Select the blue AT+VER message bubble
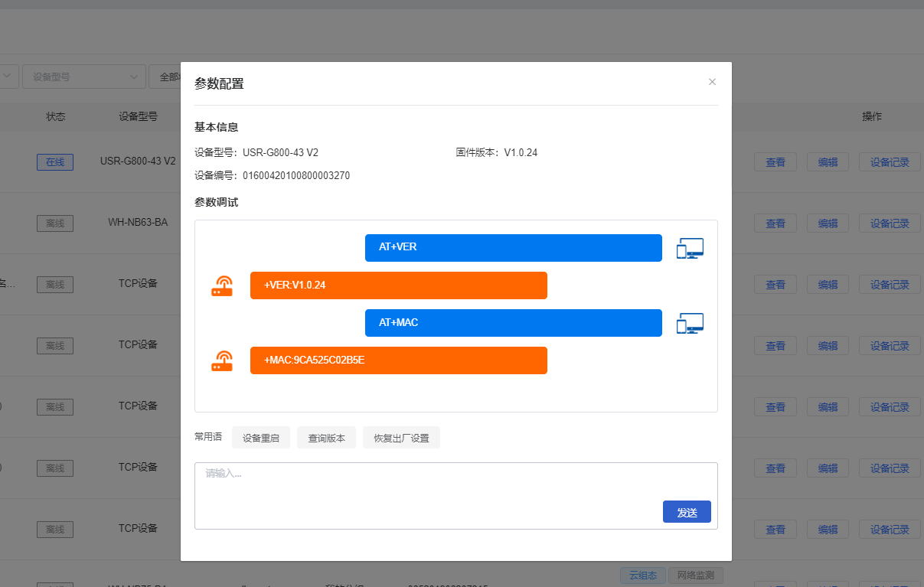The height and width of the screenshot is (587, 924). 513,248
